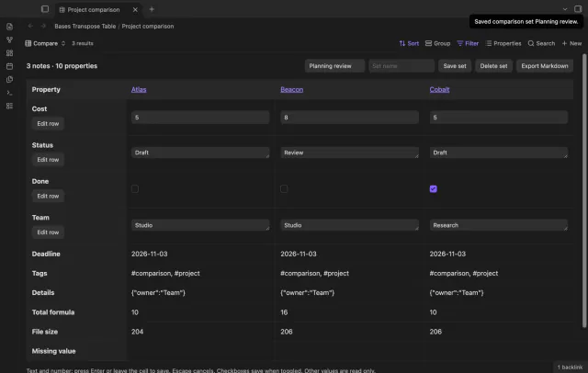Viewport: 588px width, 373px height.
Task: Open the Filter panel
Action: click(468, 43)
